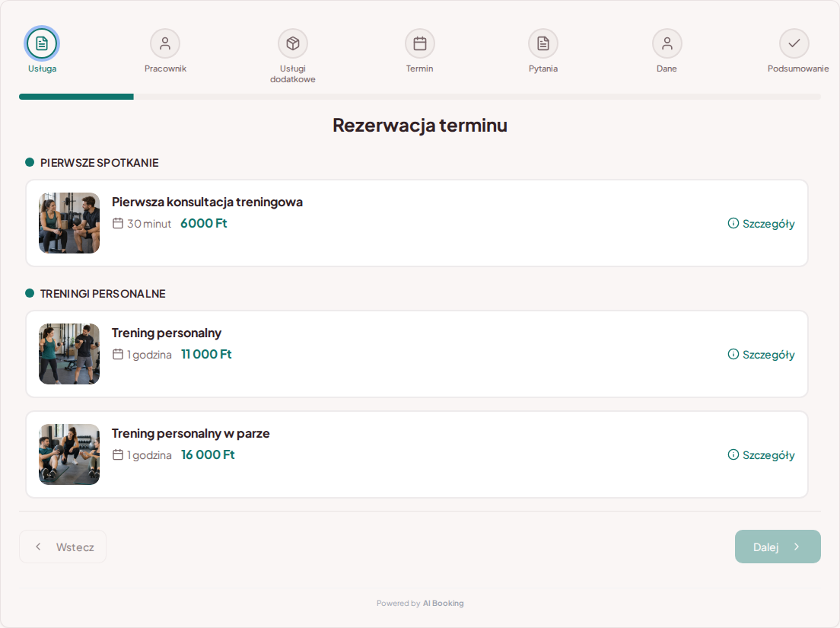Select the Dane person step icon

pos(667,43)
